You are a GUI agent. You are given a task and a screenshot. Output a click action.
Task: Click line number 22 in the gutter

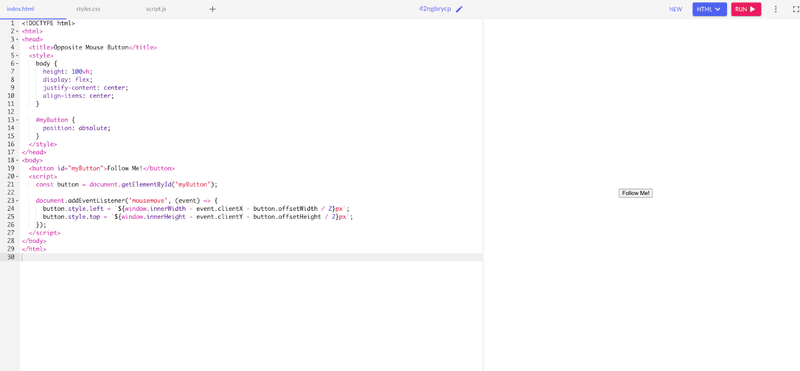pos(11,193)
